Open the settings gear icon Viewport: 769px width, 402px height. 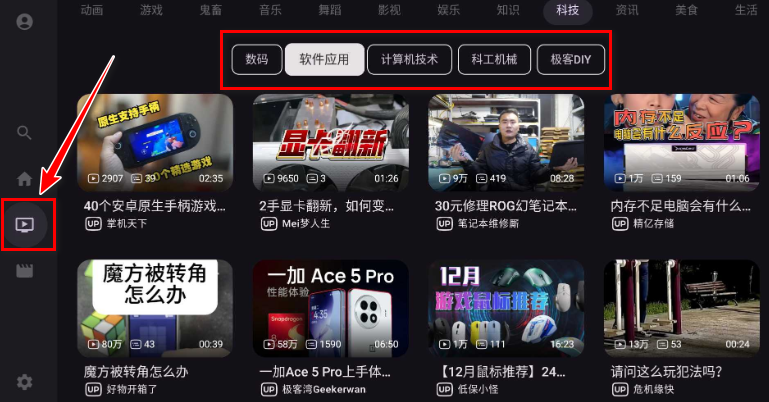[25, 382]
